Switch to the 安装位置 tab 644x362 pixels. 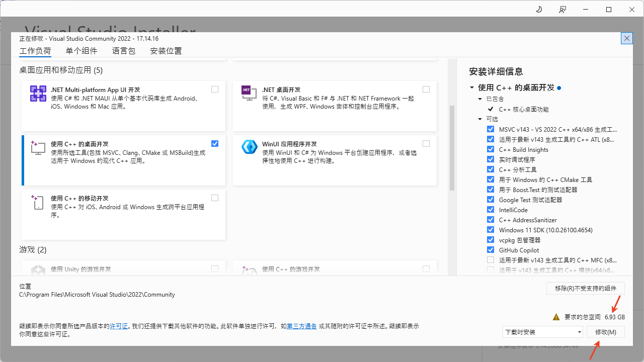(x=166, y=51)
